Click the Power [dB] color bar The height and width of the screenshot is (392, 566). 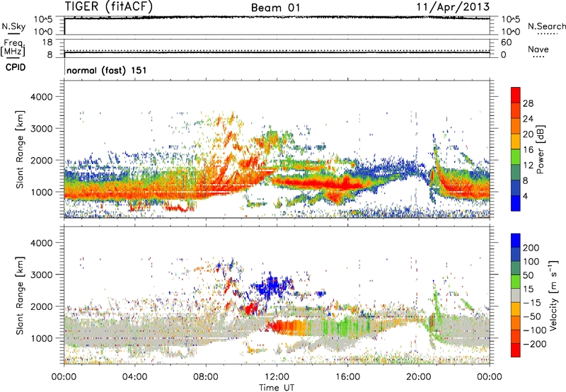516,149
